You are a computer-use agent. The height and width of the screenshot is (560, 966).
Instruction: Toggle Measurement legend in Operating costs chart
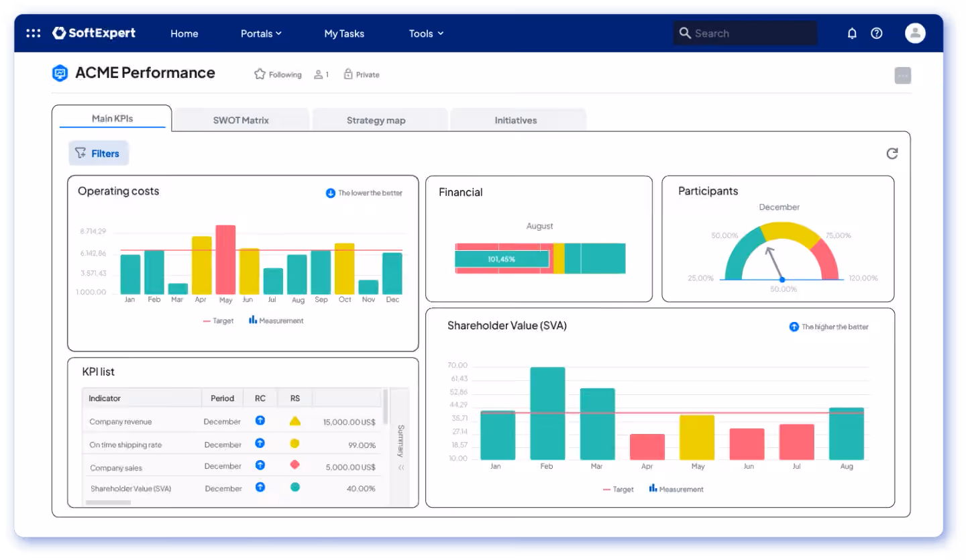point(276,321)
